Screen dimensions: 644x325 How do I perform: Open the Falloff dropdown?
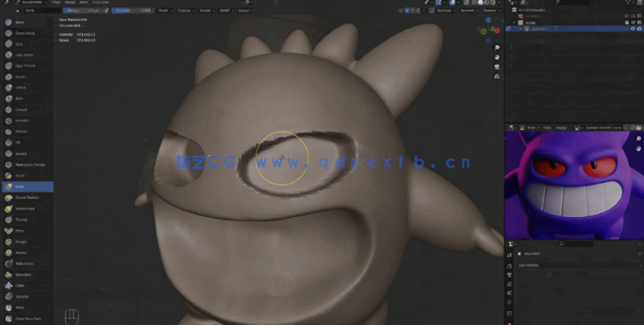coord(226,10)
